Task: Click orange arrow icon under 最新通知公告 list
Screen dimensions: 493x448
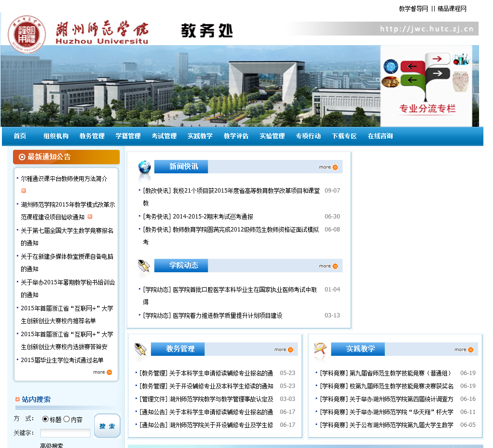Action: pos(110,372)
